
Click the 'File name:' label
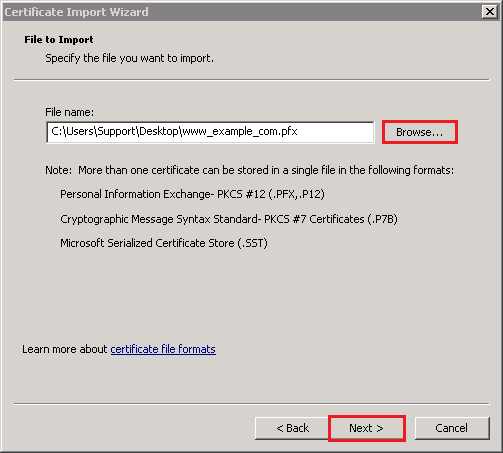[x=70, y=112]
